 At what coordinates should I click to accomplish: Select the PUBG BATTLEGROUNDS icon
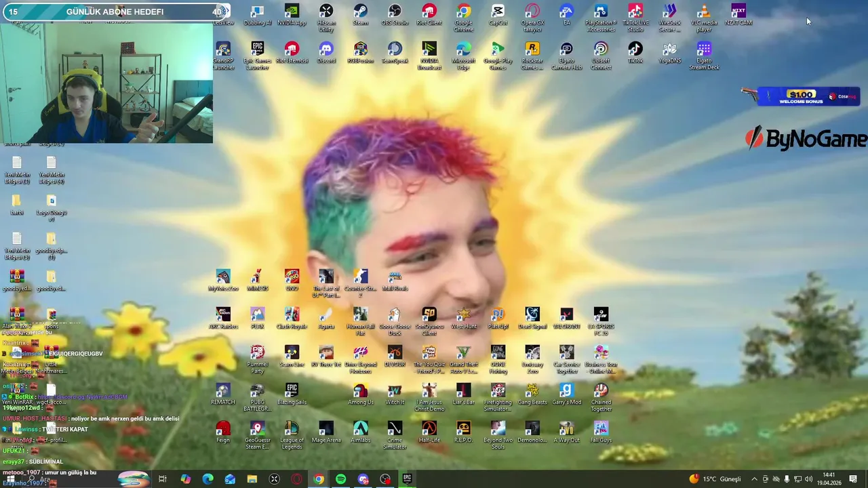(257, 397)
